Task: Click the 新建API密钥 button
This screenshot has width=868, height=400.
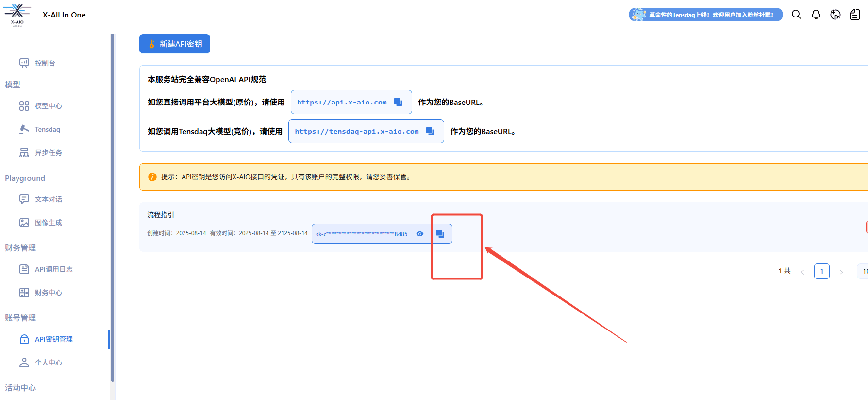Action: pos(175,44)
